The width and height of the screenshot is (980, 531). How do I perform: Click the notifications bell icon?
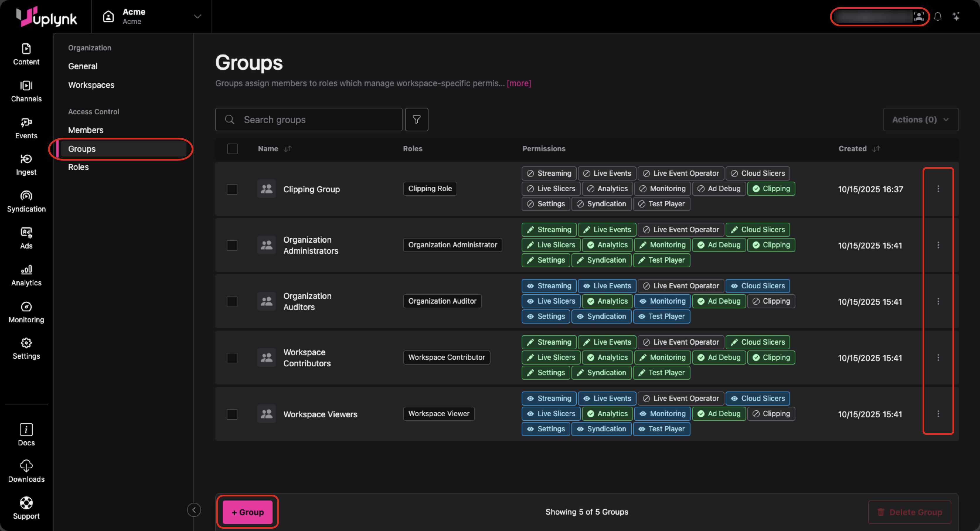(x=938, y=17)
